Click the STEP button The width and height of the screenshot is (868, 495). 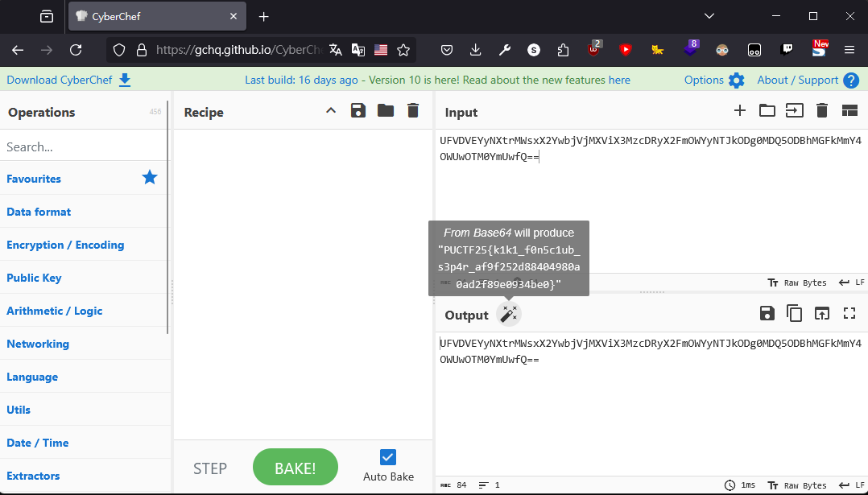tap(210, 468)
